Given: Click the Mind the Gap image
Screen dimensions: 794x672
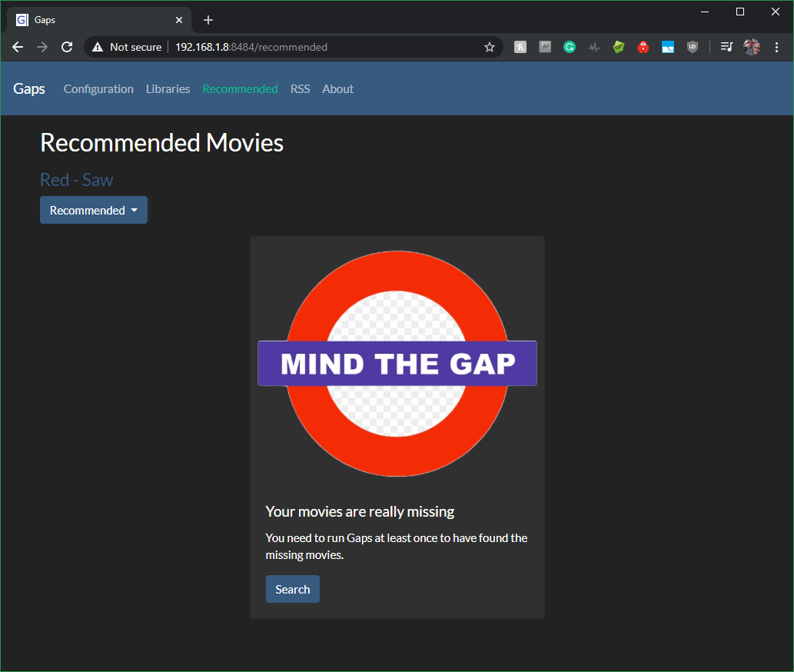Looking at the screenshot, I should [397, 364].
